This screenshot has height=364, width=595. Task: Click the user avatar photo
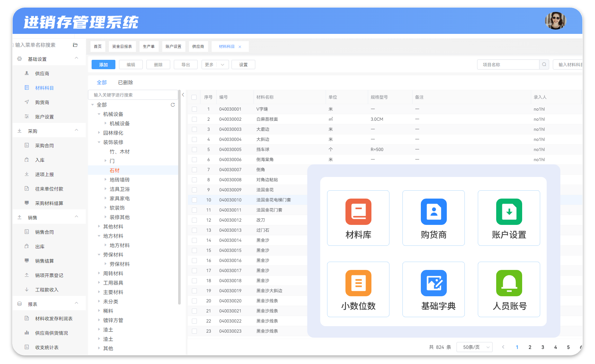point(555,21)
